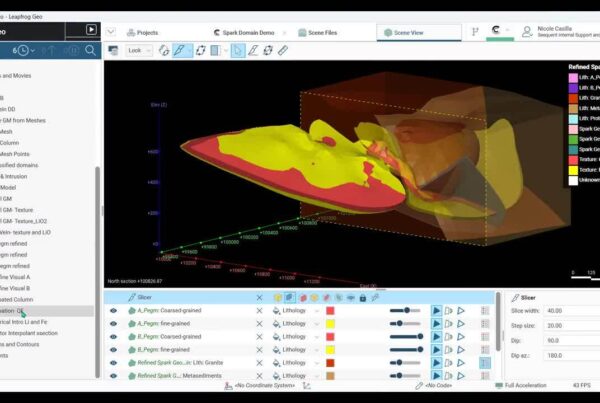The image size is (600, 403).
Task: Click the save scene image icon left of Look
Action: click(x=113, y=50)
